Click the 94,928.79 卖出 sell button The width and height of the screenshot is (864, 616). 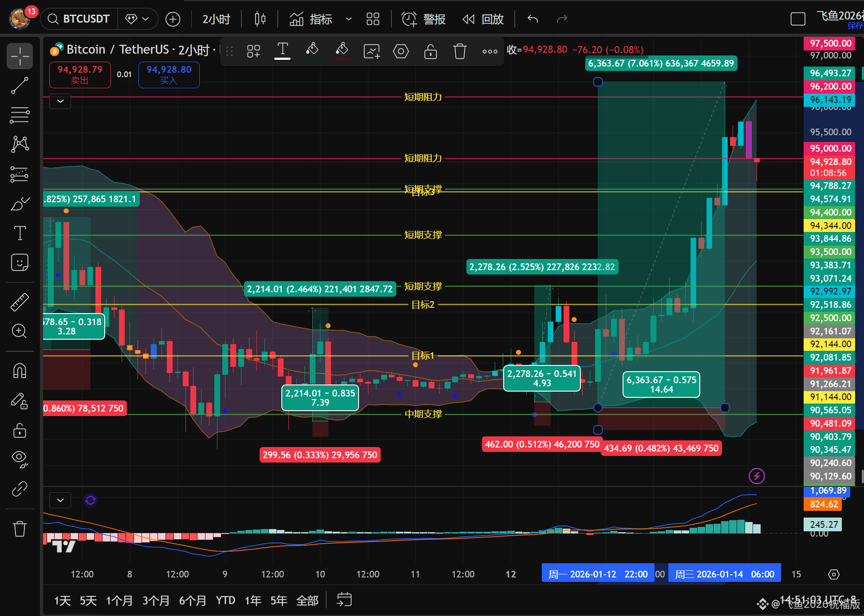[x=80, y=75]
